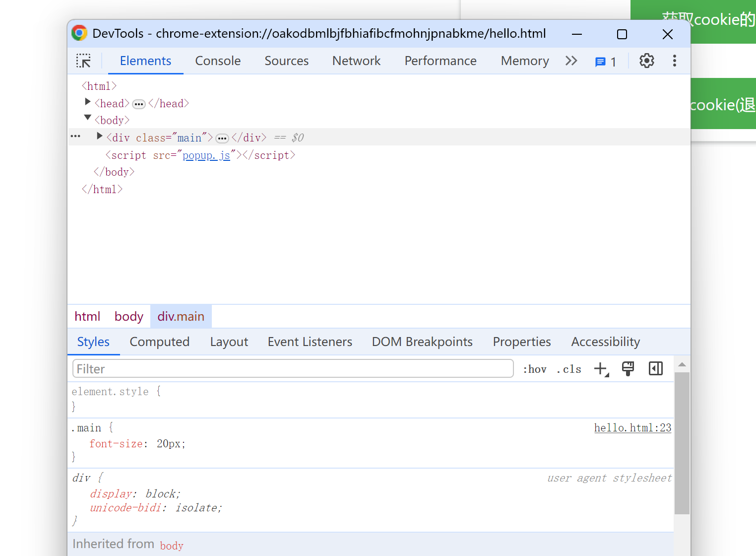756x556 pixels.
Task: Switch to the Console tab
Action: pos(218,61)
